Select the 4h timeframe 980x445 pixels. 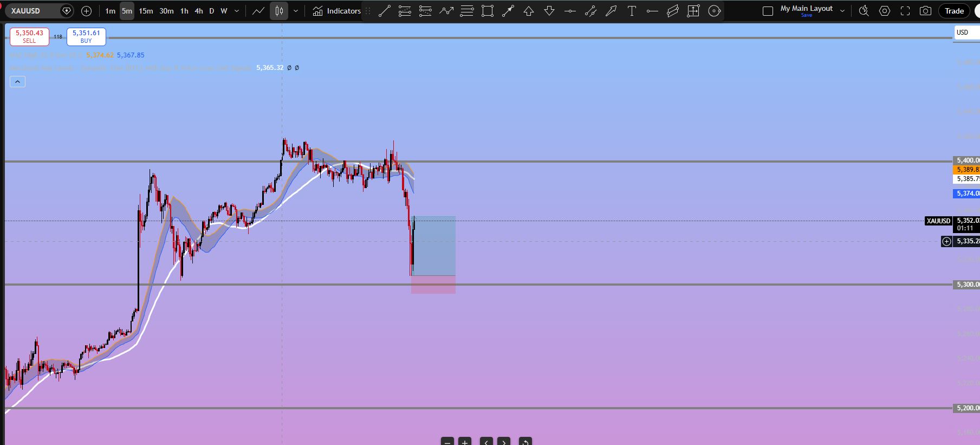(x=199, y=11)
